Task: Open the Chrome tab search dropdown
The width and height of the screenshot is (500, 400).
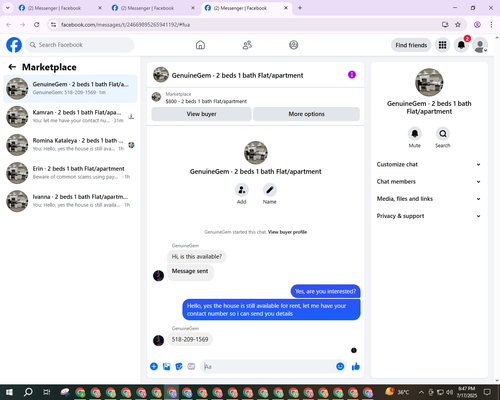Action: [7, 8]
